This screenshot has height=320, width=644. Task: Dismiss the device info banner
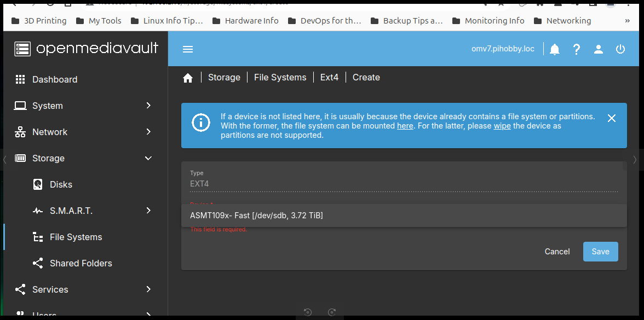click(x=612, y=118)
